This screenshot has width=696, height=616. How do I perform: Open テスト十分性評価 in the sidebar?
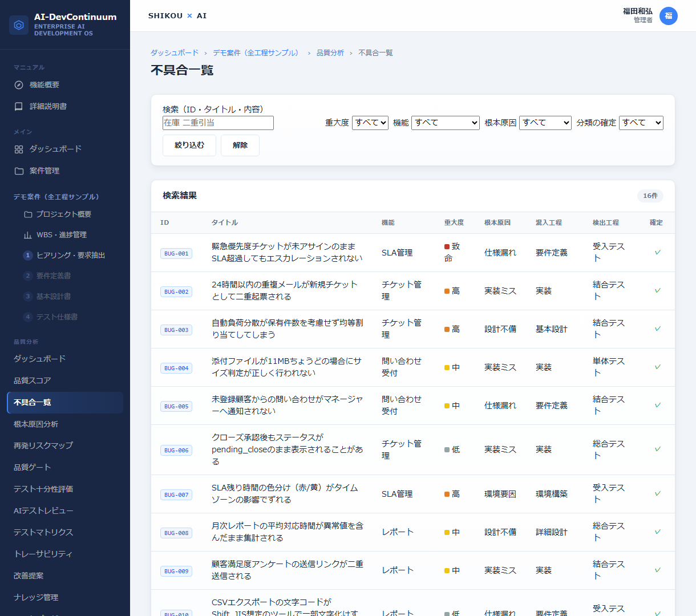65,489
